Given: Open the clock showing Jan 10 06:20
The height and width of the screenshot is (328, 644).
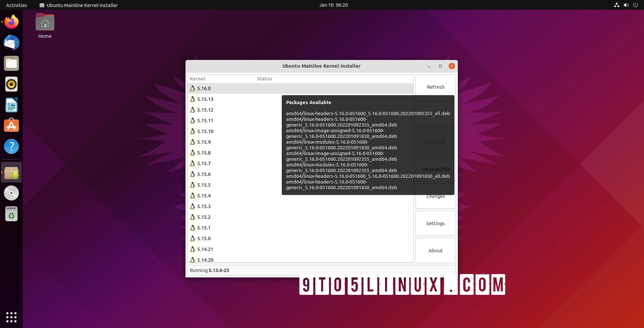Looking at the screenshot, I should point(333,5).
